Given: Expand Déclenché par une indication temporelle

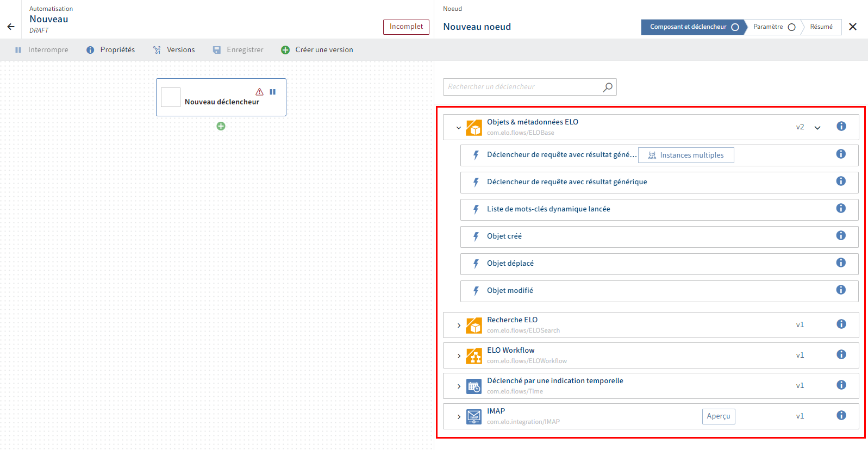Looking at the screenshot, I should [x=459, y=386].
